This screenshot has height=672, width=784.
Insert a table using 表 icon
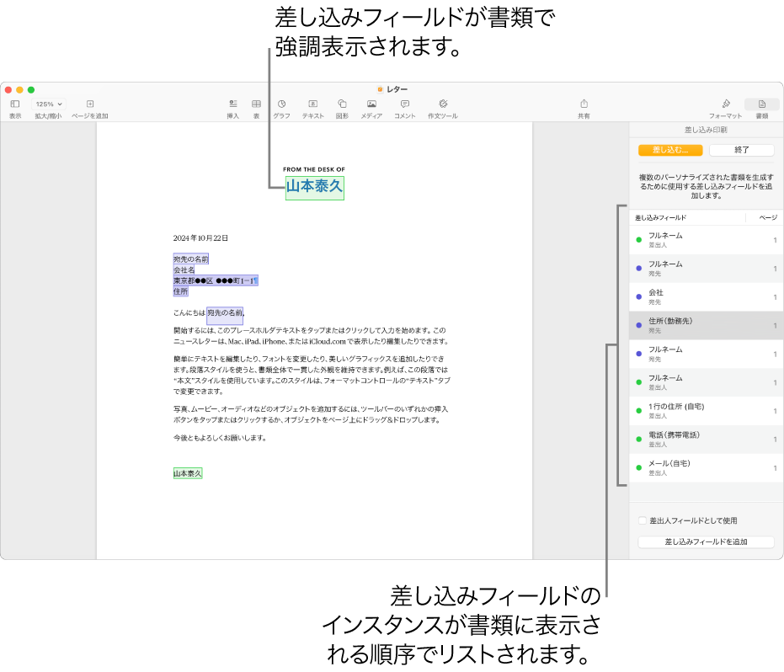(x=257, y=104)
